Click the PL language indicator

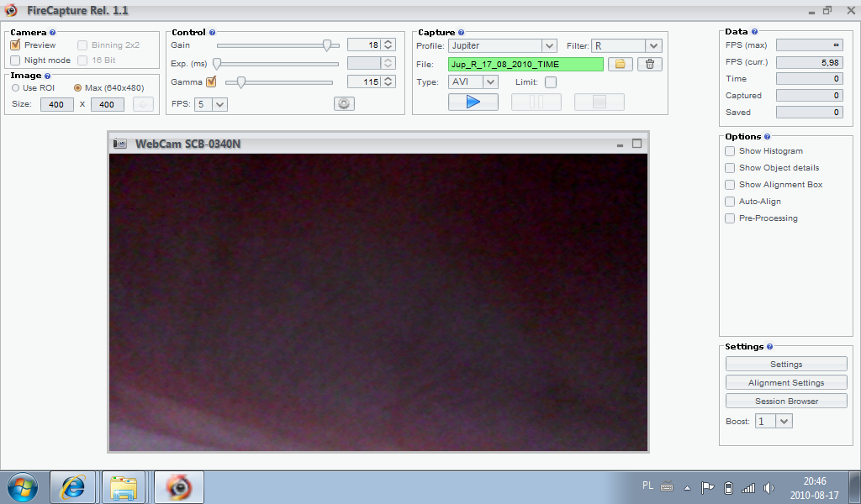pos(647,486)
